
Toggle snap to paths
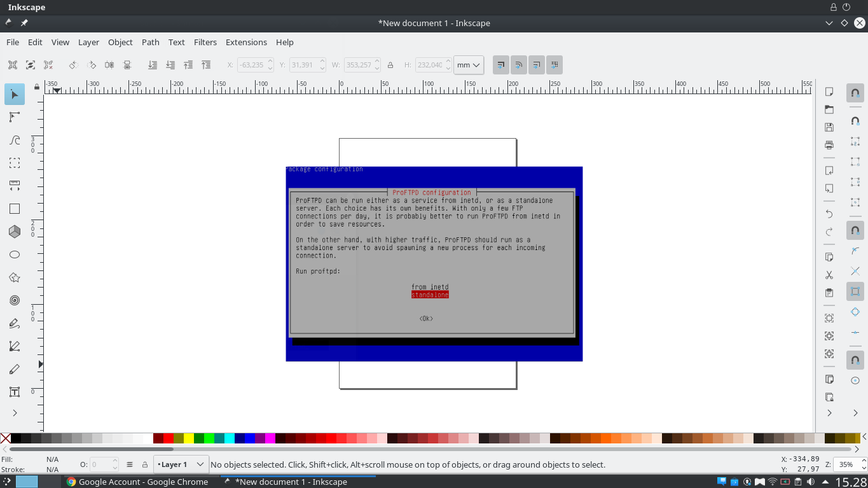point(855,251)
